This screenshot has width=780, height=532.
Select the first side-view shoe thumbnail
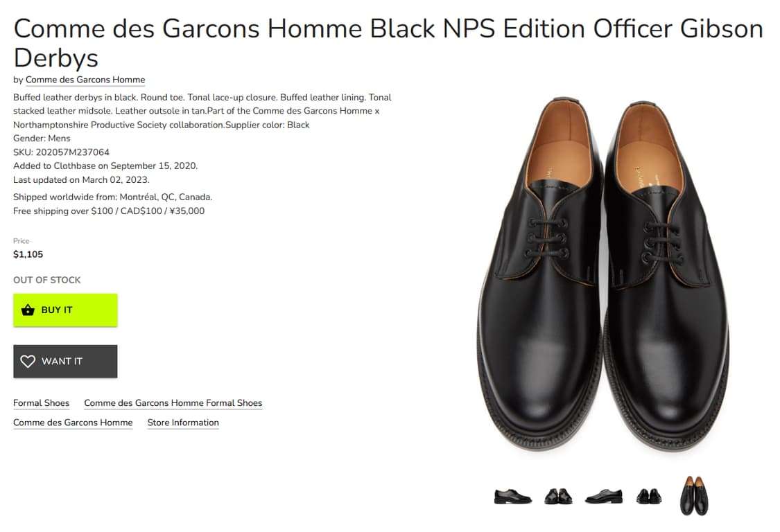coord(513,496)
